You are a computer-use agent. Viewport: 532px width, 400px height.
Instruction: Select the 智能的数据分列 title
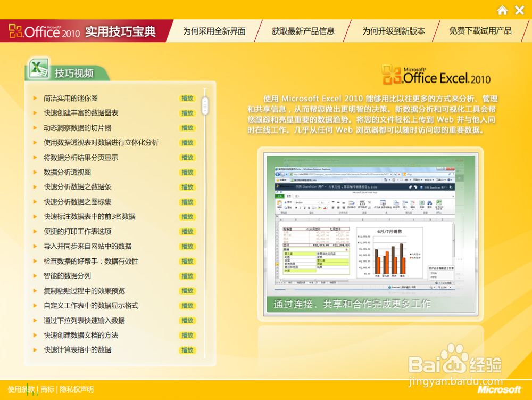[67, 276]
